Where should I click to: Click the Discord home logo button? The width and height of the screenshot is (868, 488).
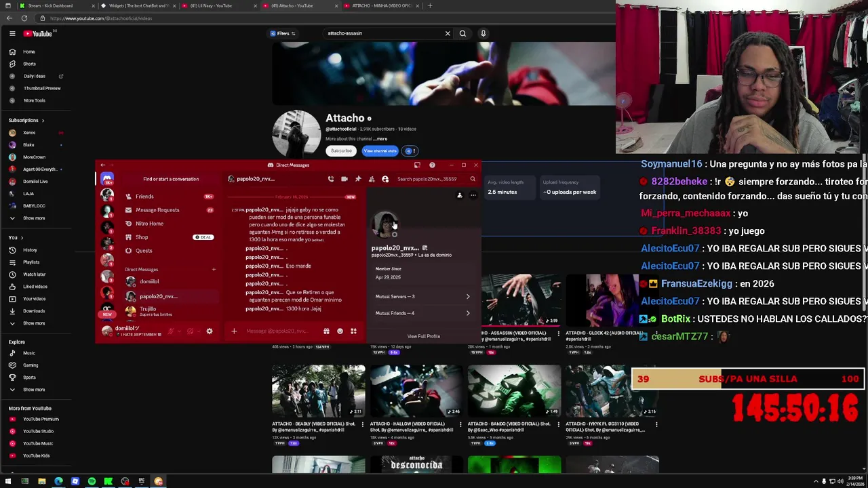(107, 179)
